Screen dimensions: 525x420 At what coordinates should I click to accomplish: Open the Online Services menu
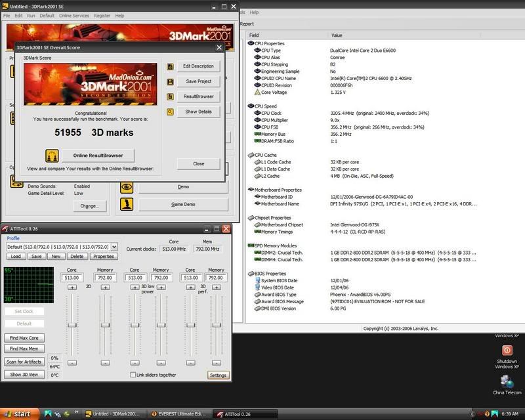(x=74, y=15)
